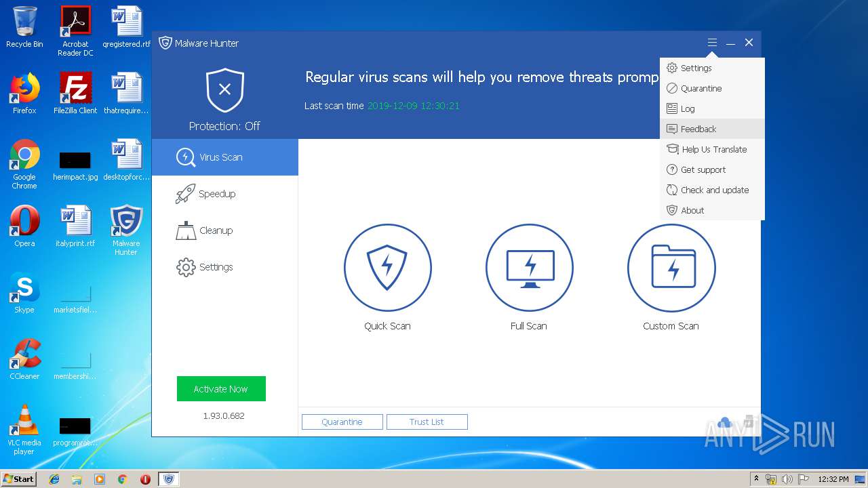
Task: Switch to the Virus Scan sidebar tab
Action: 225,157
